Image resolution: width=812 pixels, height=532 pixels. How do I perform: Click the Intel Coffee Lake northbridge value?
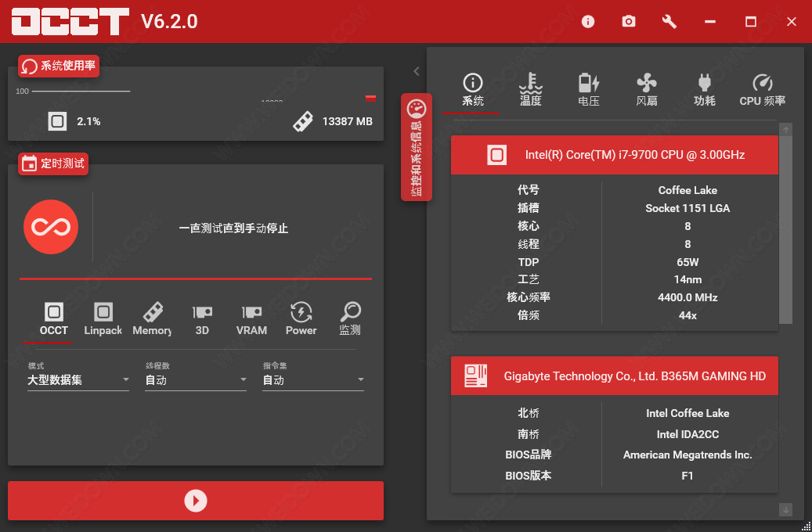687,414
